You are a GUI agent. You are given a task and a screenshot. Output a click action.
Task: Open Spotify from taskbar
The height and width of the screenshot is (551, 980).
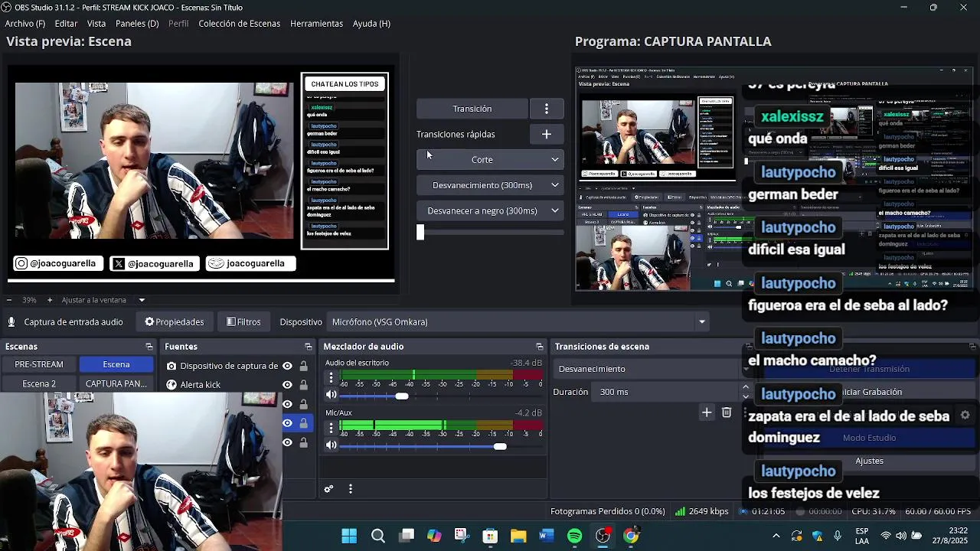tap(574, 536)
